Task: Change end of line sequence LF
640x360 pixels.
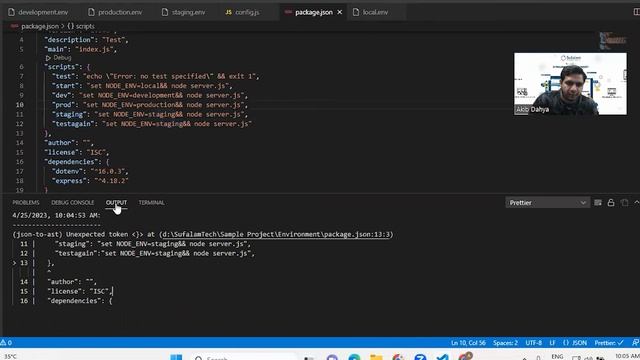Action: coord(552,343)
